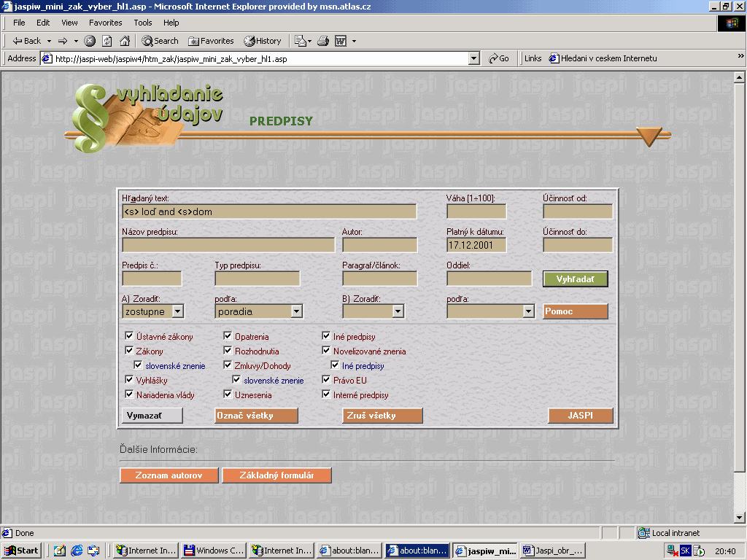Toggle the Rozhodnutia checkbox
747x560 pixels.
[228, 351]
